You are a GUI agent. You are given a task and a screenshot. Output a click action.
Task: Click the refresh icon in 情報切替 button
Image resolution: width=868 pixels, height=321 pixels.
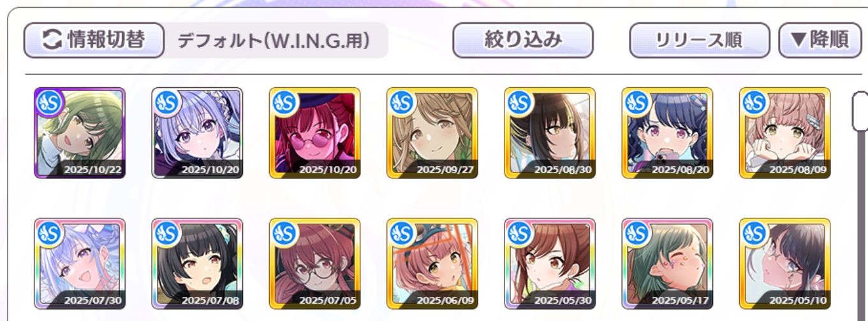point(51,40)
